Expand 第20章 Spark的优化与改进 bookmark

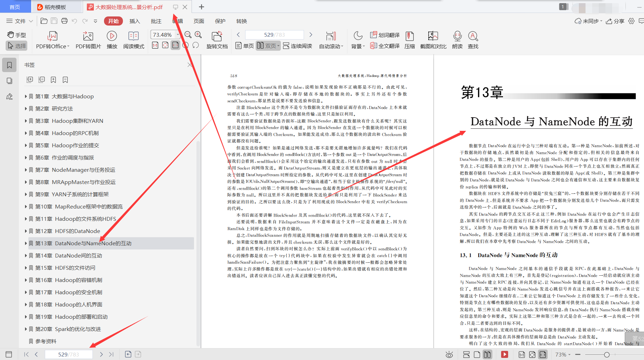coord(26,329)
